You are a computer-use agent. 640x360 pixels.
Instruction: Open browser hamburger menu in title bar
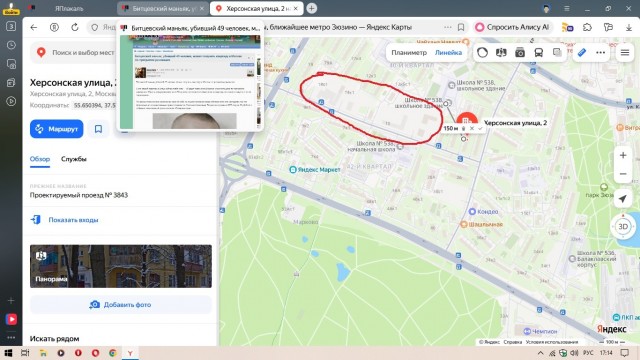click(567, 8)
